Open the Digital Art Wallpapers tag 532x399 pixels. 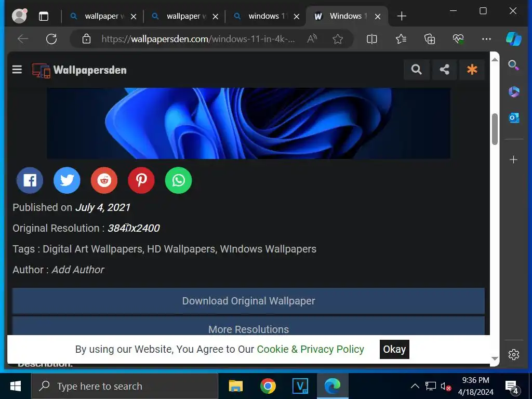92,249
